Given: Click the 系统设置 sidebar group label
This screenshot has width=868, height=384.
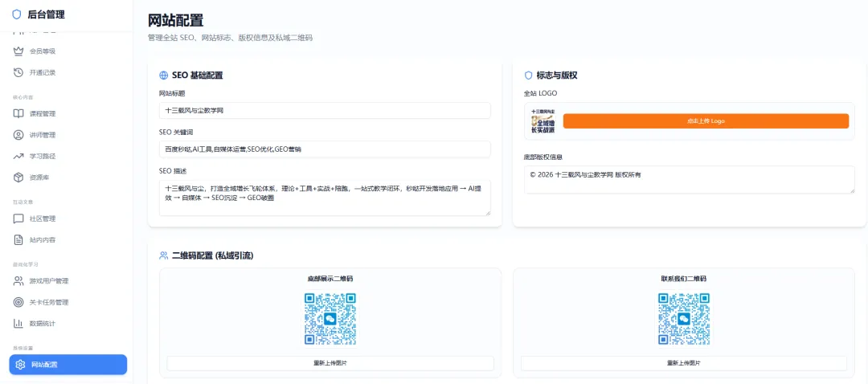Looking at the screenshot, I should (x=23, y=348).
